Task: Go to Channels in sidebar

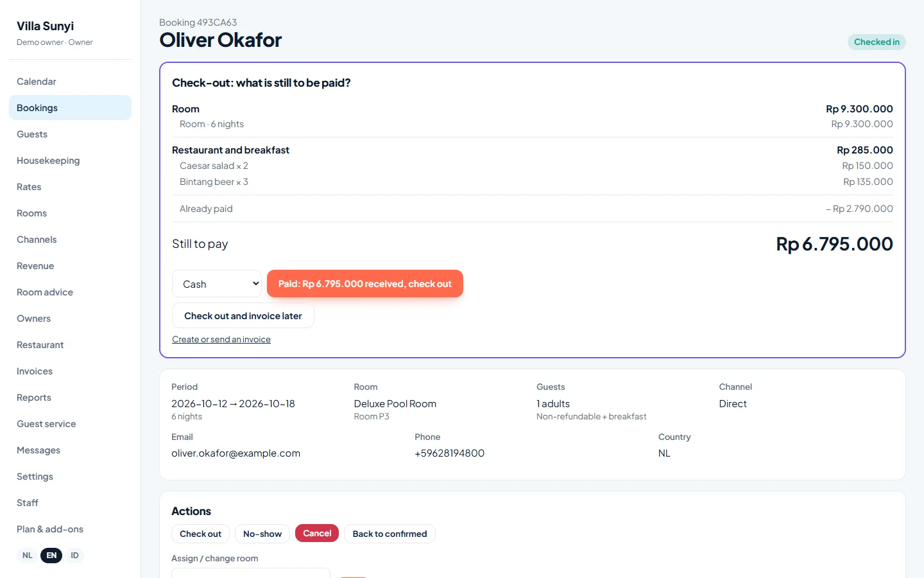Action: tap(70, 240)
